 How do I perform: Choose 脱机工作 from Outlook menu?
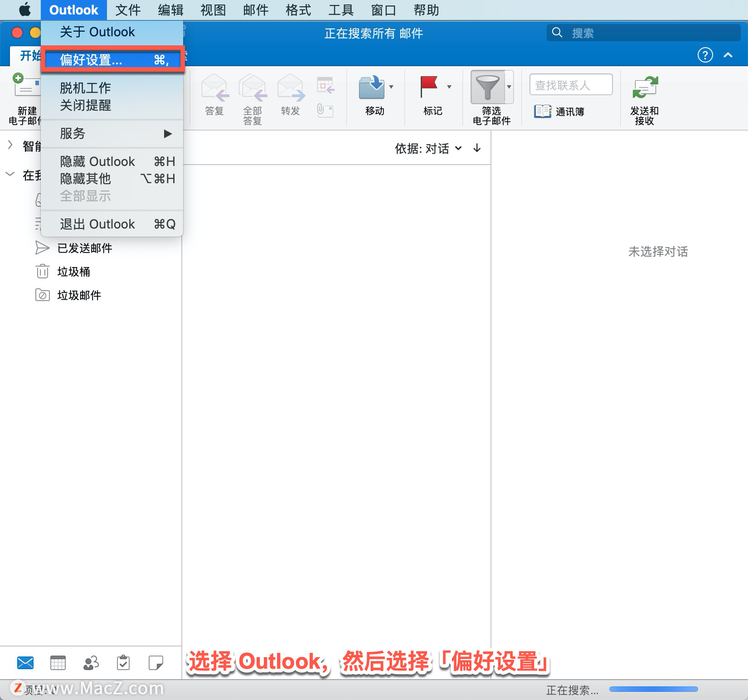(x=112, y=87)
